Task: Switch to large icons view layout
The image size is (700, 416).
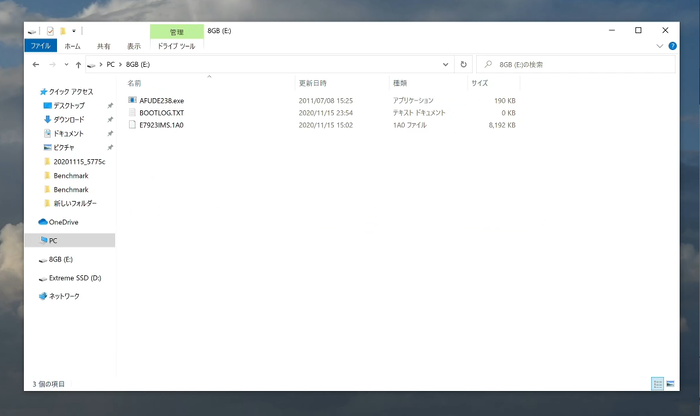Action: [670, 383]
